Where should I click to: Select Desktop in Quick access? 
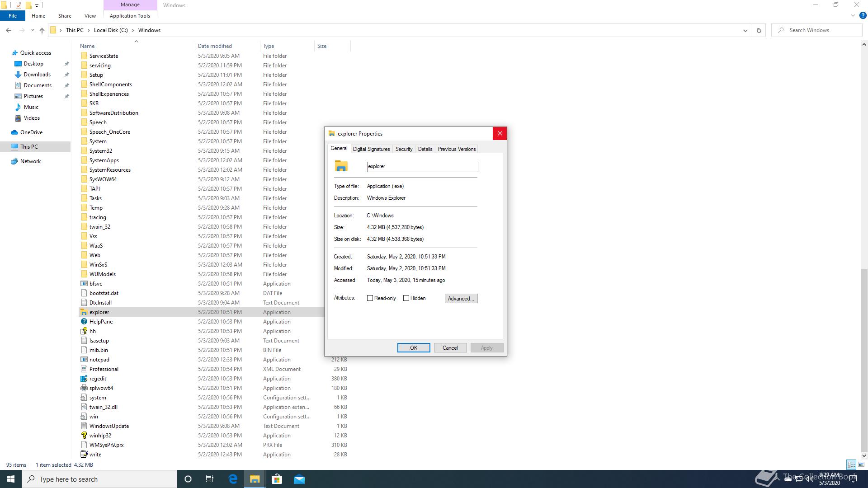point(33,64)
